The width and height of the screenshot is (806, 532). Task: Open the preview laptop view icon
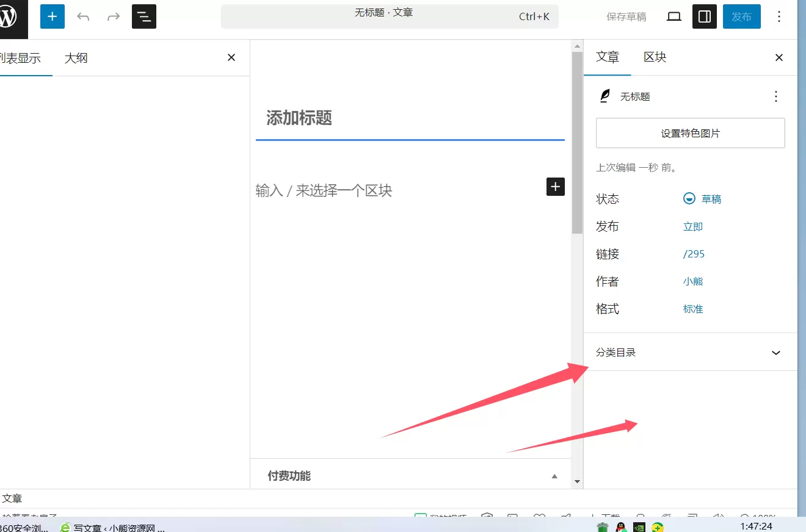point(674,16)
